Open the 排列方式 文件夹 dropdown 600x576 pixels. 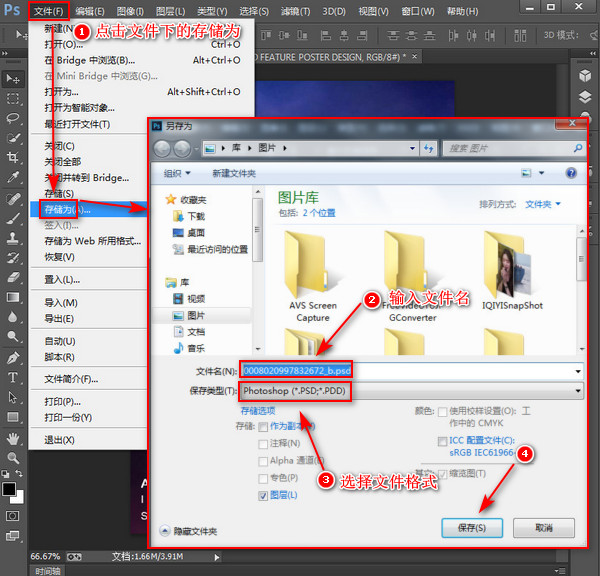[x=543, y=204]
